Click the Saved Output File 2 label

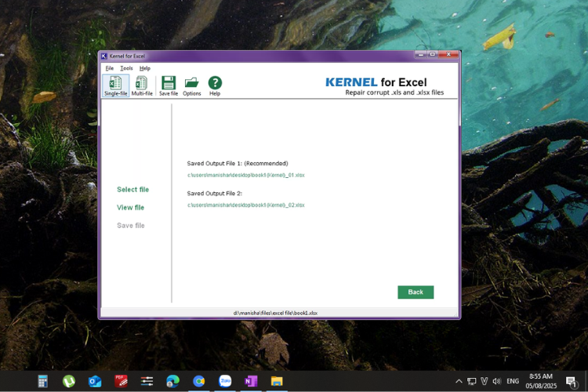click(215, 194)
